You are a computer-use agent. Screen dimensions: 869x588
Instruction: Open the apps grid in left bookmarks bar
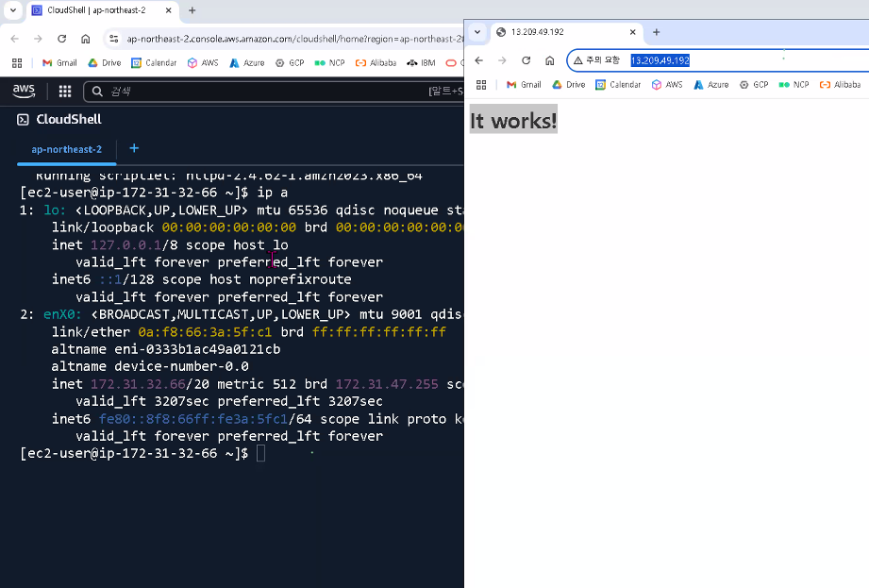click(17, 63)
